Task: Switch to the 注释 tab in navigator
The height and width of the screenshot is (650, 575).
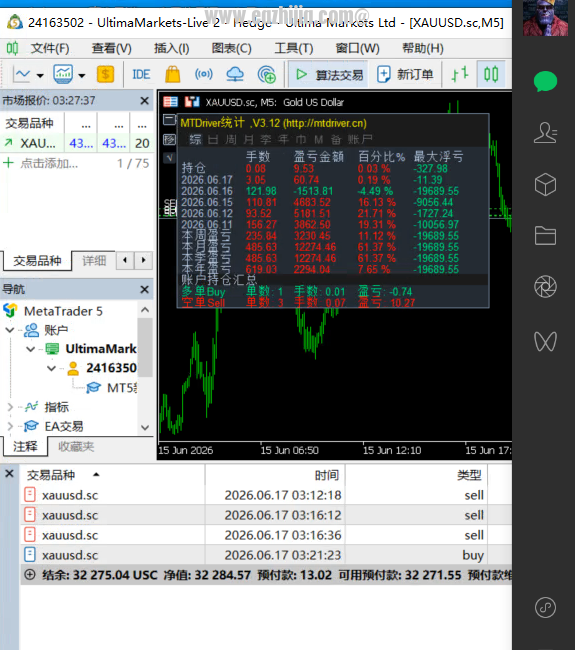Action: pos(25,446)
